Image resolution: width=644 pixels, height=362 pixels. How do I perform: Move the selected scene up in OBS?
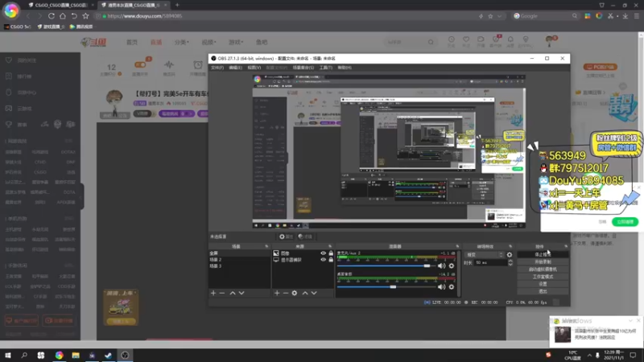233,293
